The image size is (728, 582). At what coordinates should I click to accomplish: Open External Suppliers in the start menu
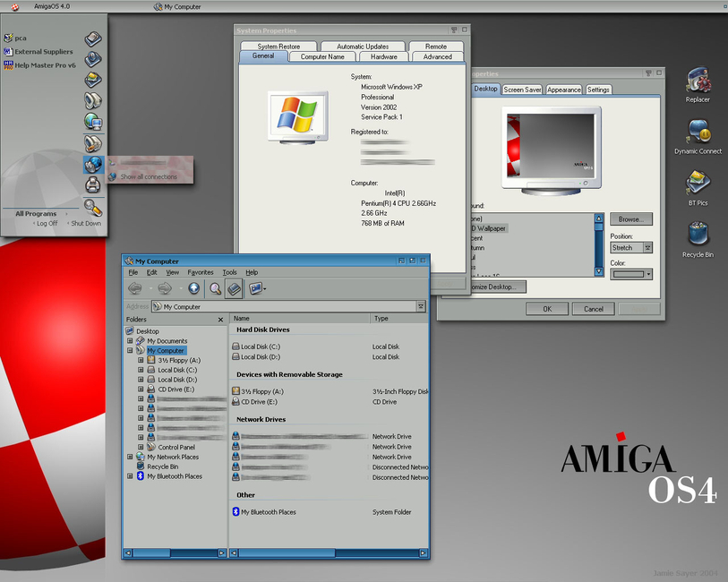(39, 52)
